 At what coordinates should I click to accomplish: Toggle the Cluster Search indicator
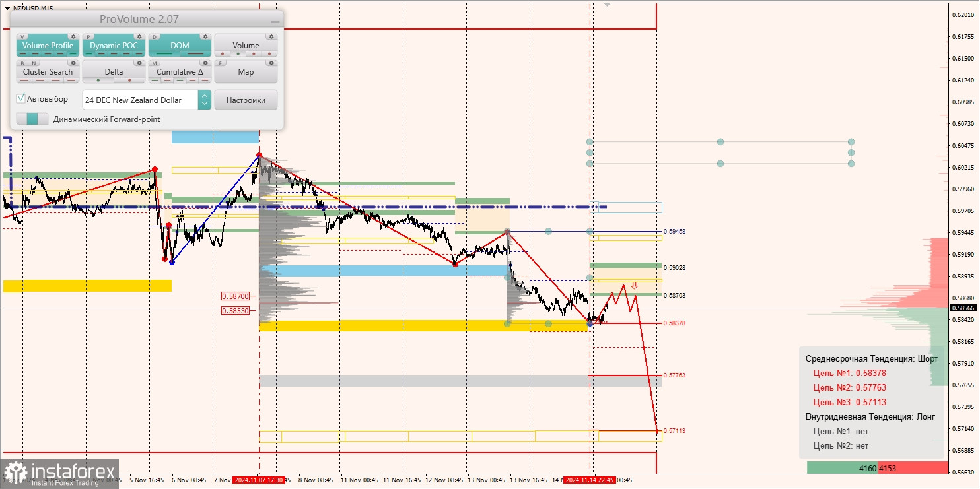click(48, 71)
